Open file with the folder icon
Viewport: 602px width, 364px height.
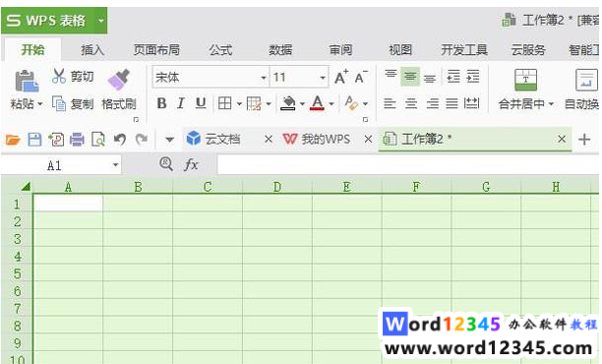13,140
